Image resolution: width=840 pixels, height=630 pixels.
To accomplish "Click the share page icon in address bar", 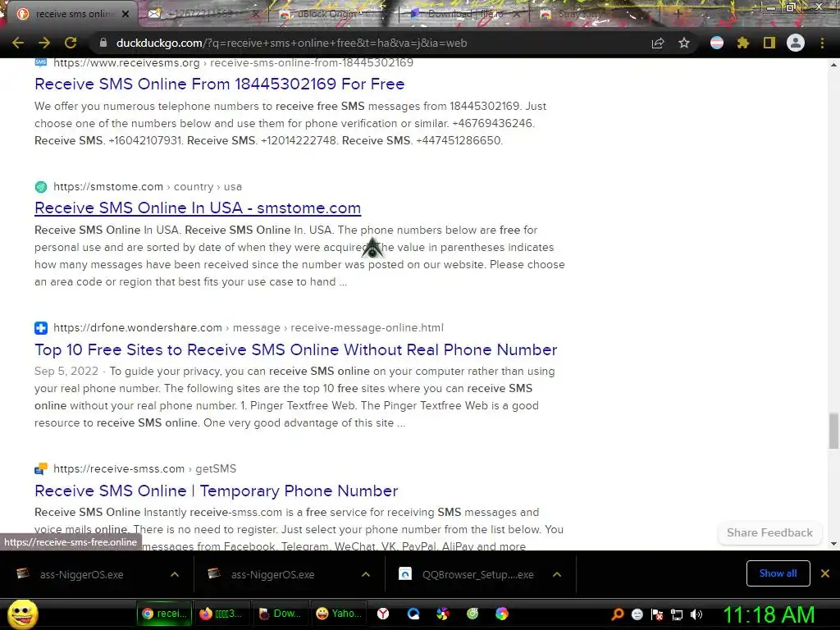I will (x=658, y=43).
